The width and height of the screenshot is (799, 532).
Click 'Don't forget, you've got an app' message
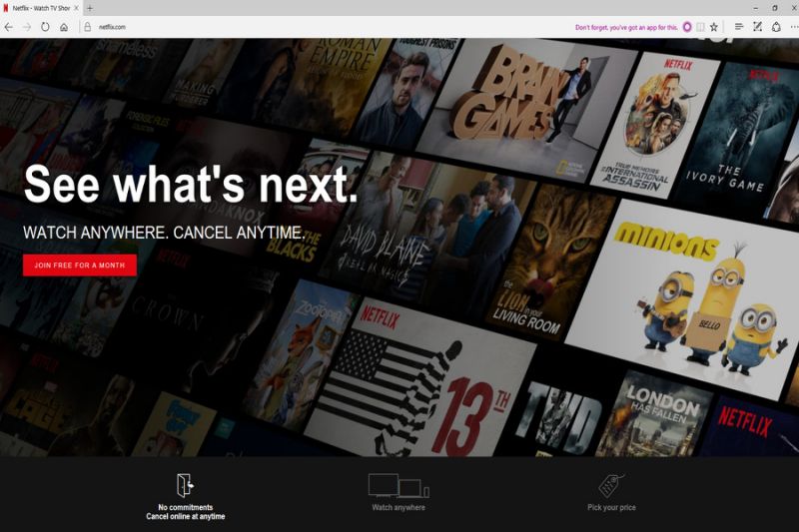point(626,28)
